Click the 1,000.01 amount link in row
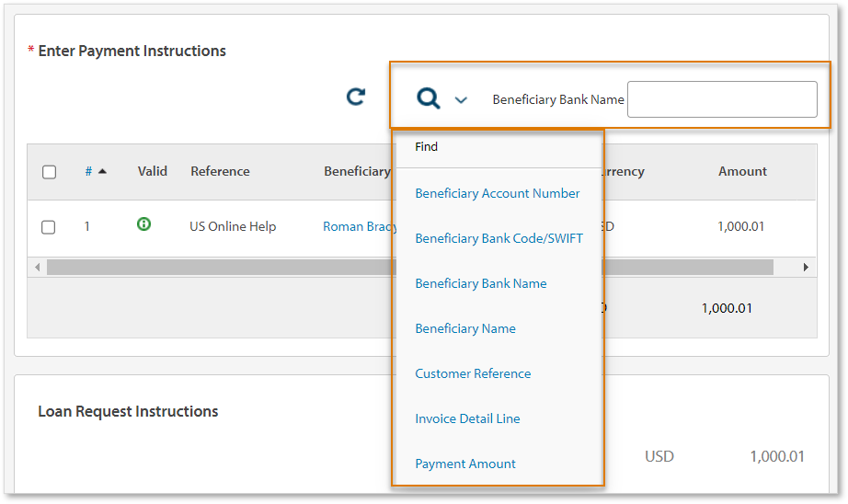This screenshot has height=504, width=848. coord(740,226)
